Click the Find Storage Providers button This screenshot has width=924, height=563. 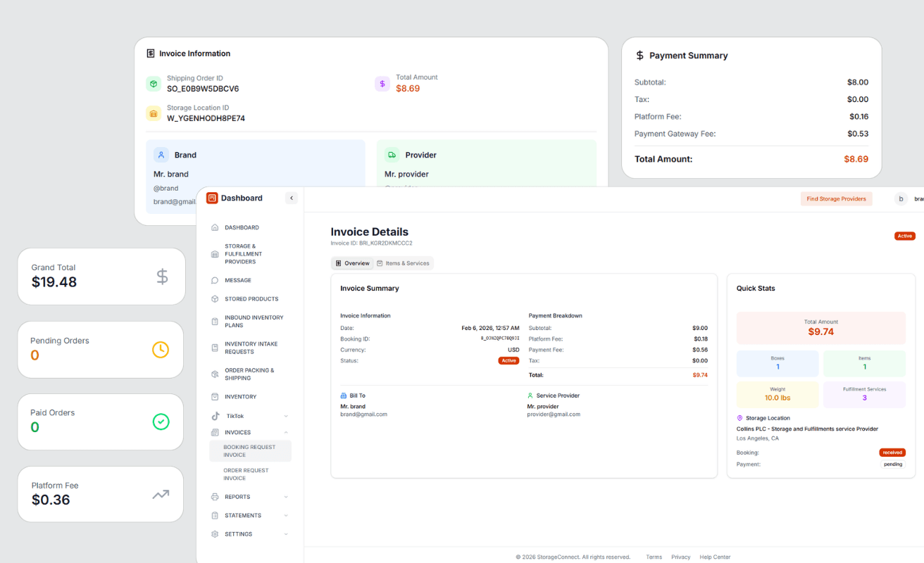(x=836, y=198)
